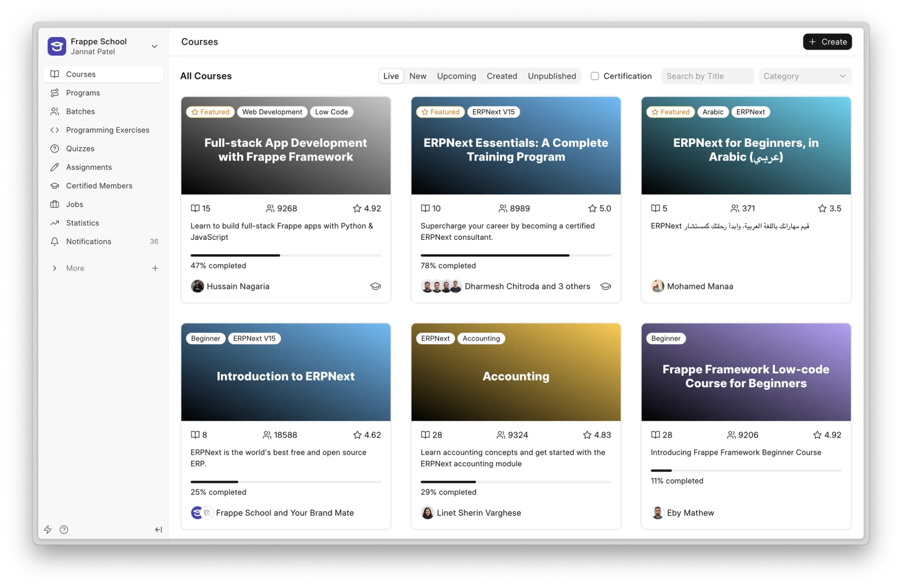Click Mohamed Manaa avatar
The width and height of the screenshot is (902, 588).
coord(657,286)
